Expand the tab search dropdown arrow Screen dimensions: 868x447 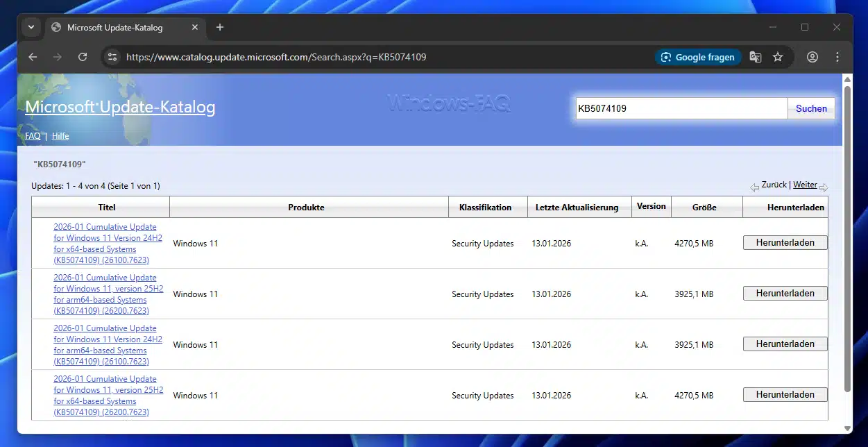[x=31, y=27]
